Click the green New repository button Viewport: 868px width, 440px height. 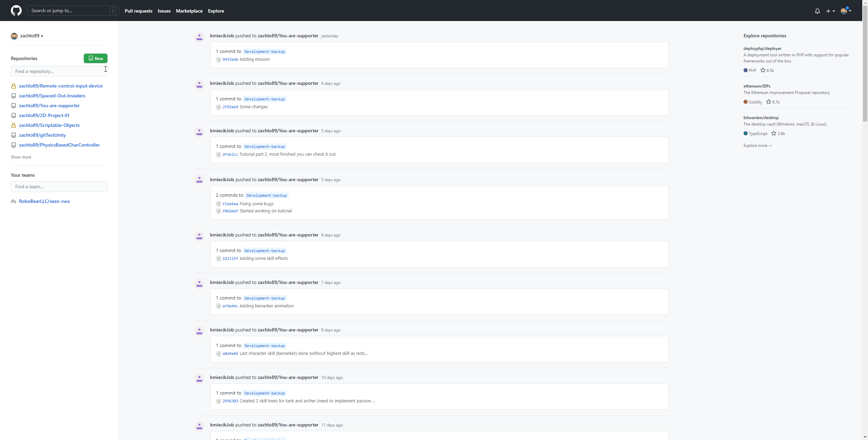coord(96,58)
